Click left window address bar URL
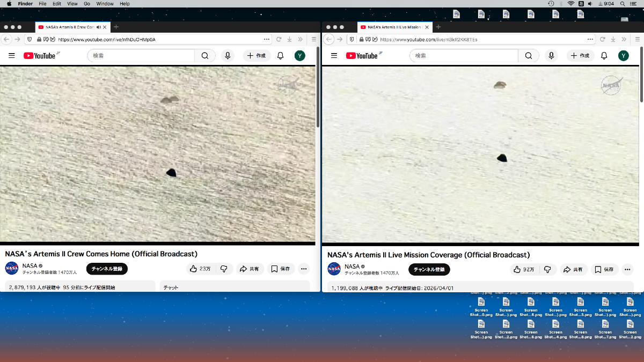Screen dimensions: 644x362 click(x=107, y=39)
